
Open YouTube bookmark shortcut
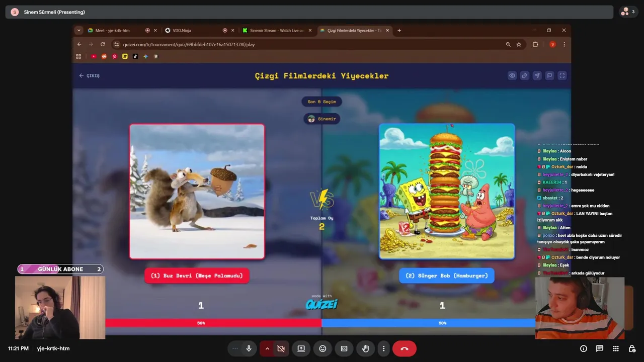point(94,56)
